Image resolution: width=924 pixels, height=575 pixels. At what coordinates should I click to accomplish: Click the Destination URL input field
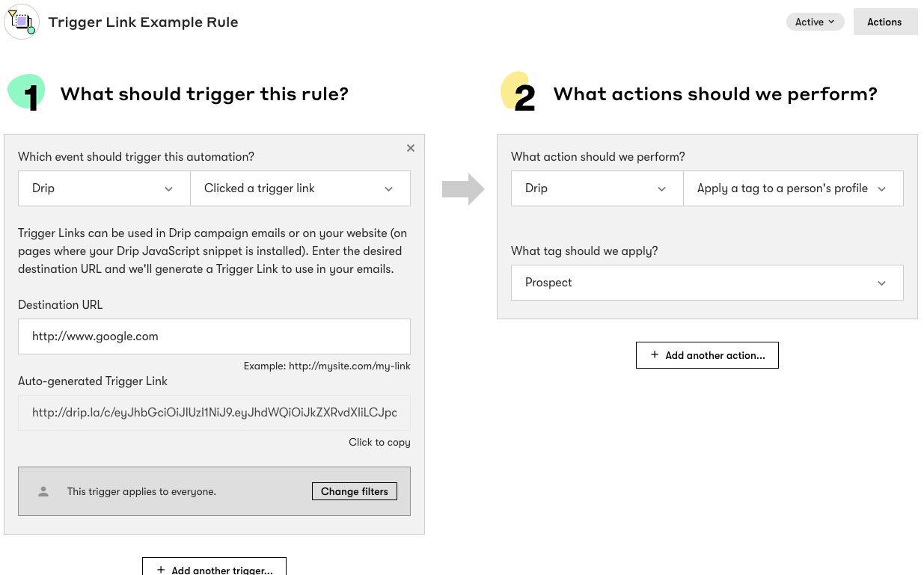pyautogui.click(x=214, y=336)
